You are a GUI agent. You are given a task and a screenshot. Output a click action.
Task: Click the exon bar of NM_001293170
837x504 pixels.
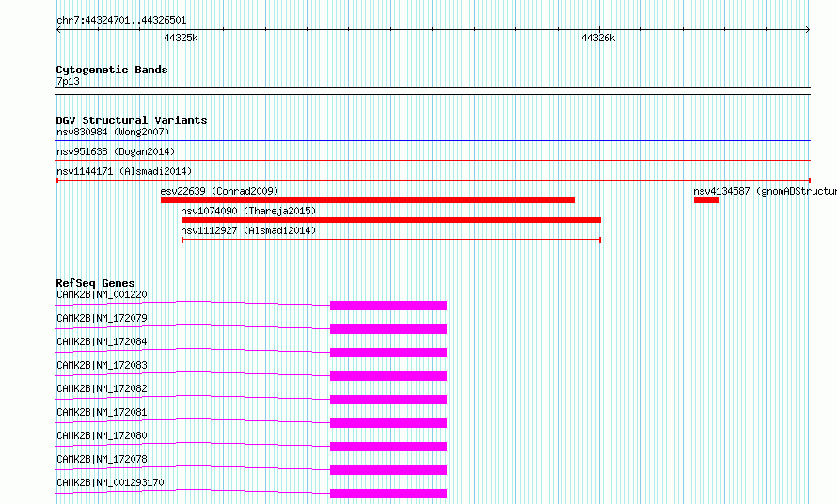click(x=388, y=494)
